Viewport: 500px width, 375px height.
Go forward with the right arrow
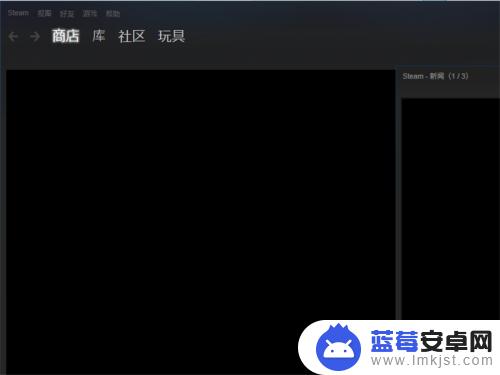[35, 36]
